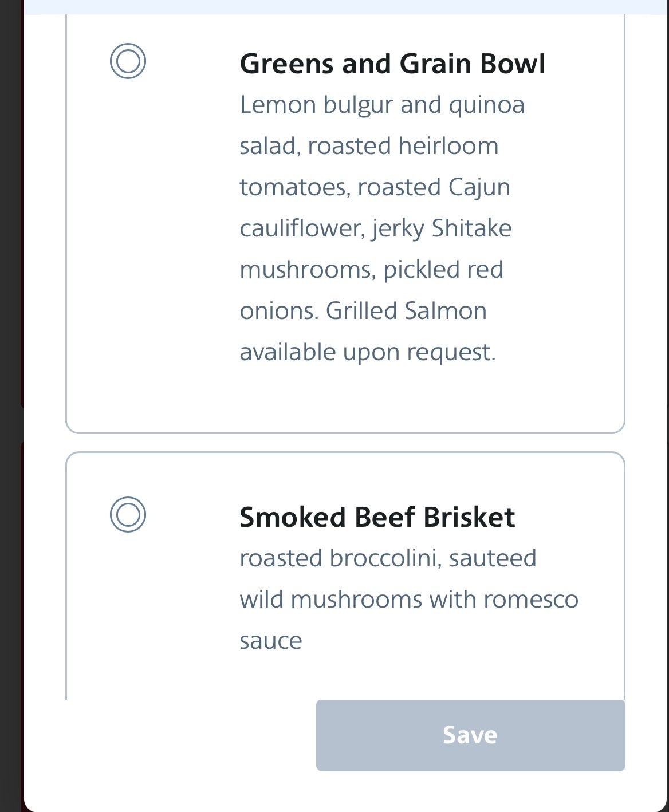The width and height of the screenshot is (669, 812).
Task: Click the "available upon request." text
Action: point(367,352)
